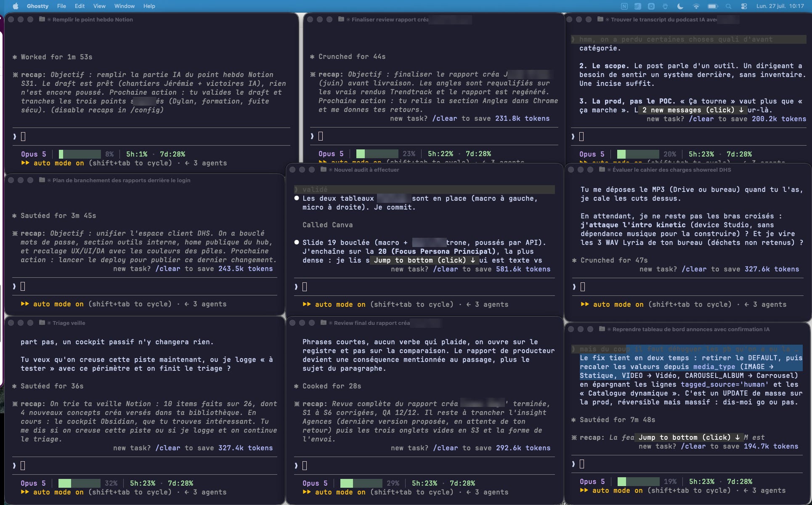Click the stacked layers menu bar icon
This screenshot has height=505, width=812.
638,6
